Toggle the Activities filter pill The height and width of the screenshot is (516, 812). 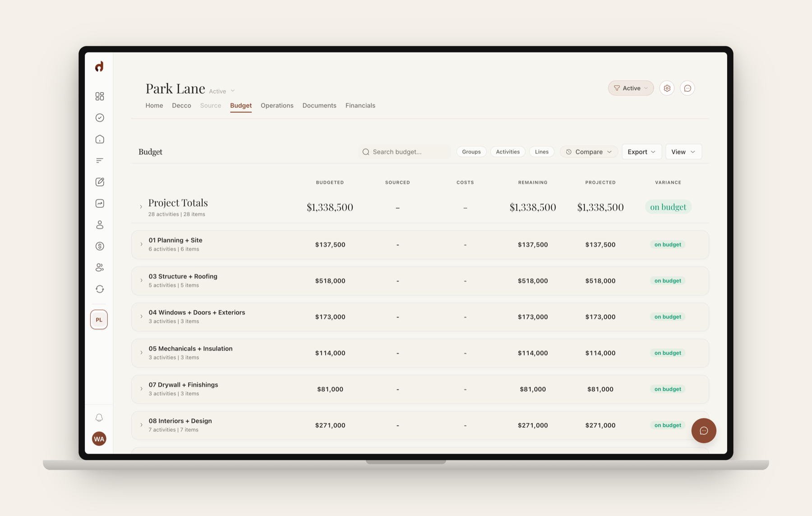pos(507,152)
